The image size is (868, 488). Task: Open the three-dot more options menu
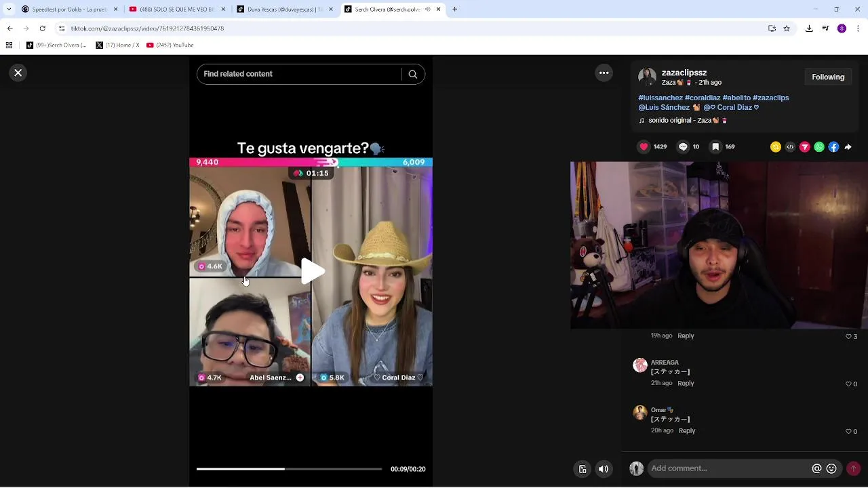[604, 73]
